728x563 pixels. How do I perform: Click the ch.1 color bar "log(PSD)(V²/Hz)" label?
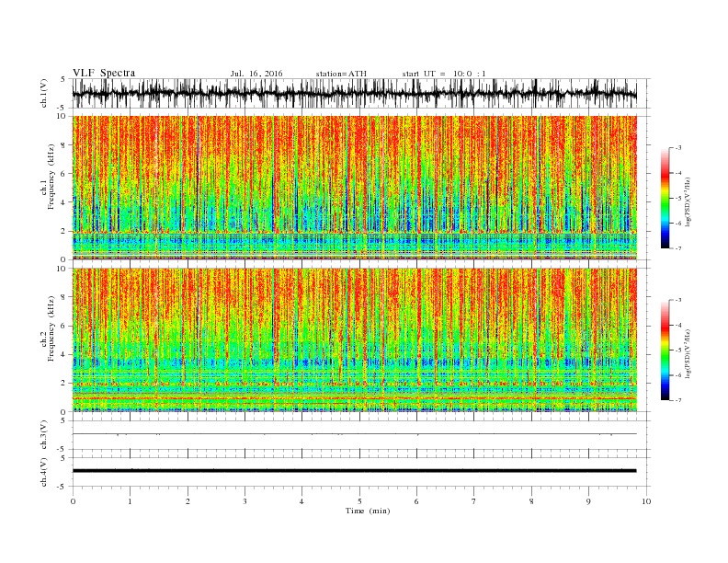point(689,200)
